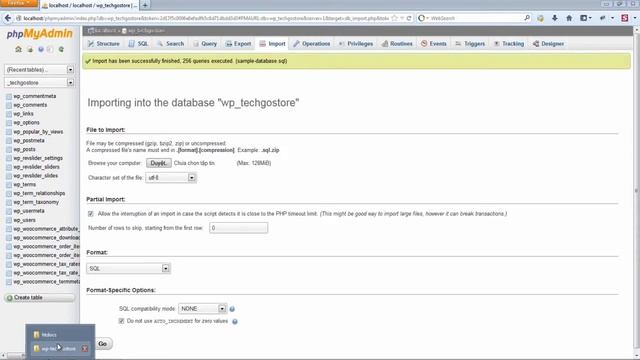
Task: Toggle Do not use AUTO_INCREMENT checkbox
Action: coord(121,321)
